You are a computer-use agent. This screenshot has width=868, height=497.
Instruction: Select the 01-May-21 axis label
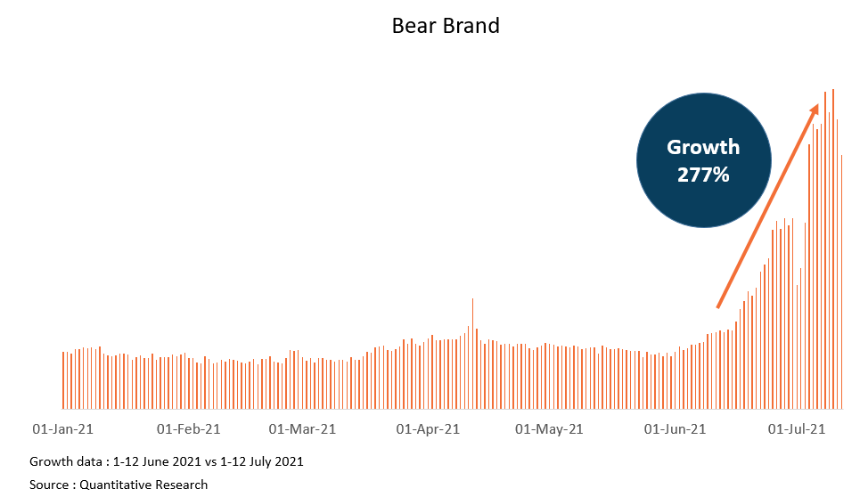(x=550, y=429)
